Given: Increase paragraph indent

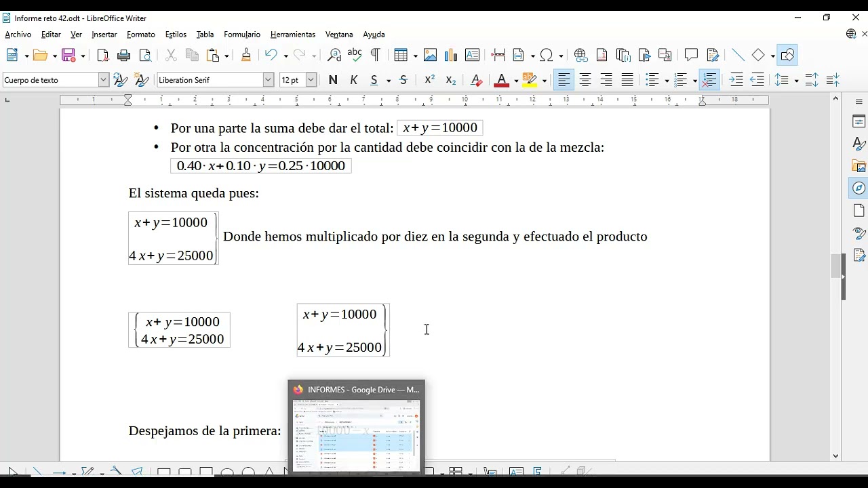Looking at the screenshot, I should [x=736, y=80].
